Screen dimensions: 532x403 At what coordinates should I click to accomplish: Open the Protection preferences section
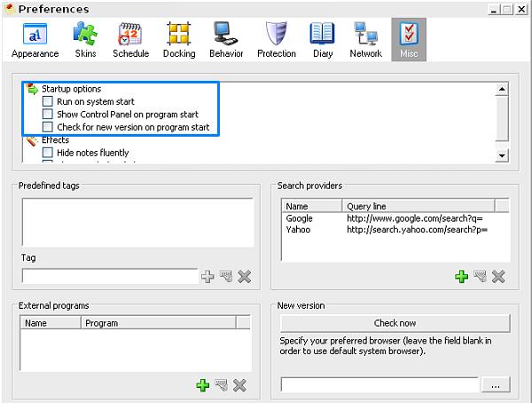[x=276, y=40]
